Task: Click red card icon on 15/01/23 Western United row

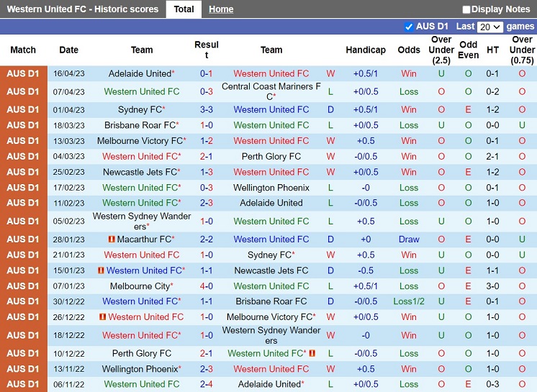Action: 101,270
